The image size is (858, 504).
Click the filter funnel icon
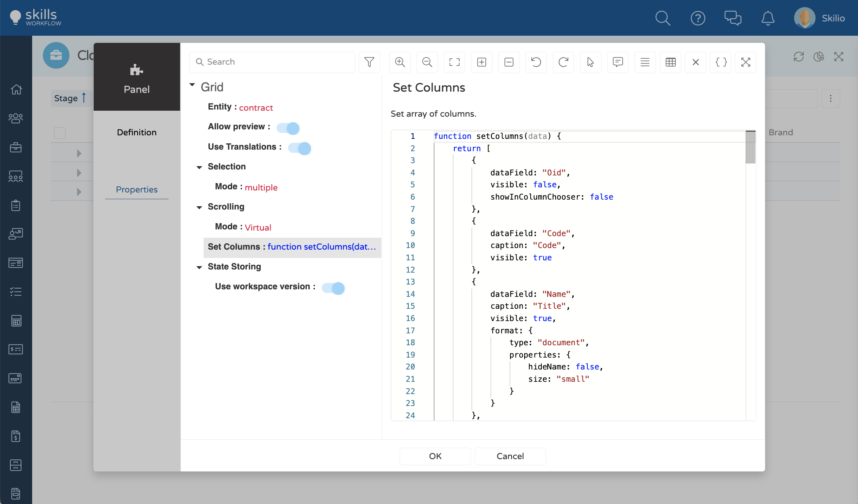click(369, 62)
